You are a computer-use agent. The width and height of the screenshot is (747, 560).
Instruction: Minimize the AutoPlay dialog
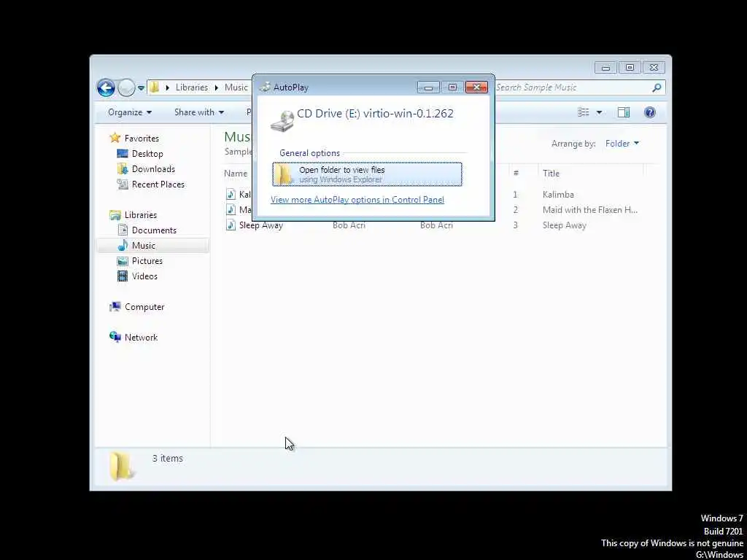click(x=428, y=87)
